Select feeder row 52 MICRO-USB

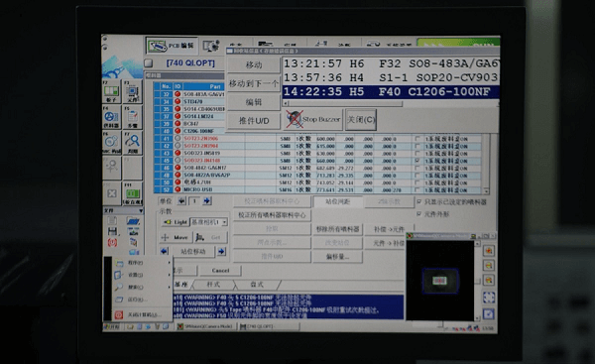pyautogui.click(x=318, y=189)
